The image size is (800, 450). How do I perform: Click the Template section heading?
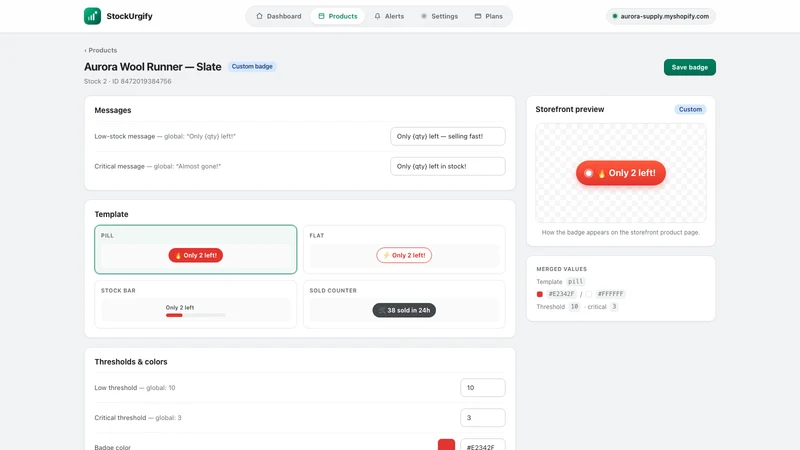(x=111, y=214)
